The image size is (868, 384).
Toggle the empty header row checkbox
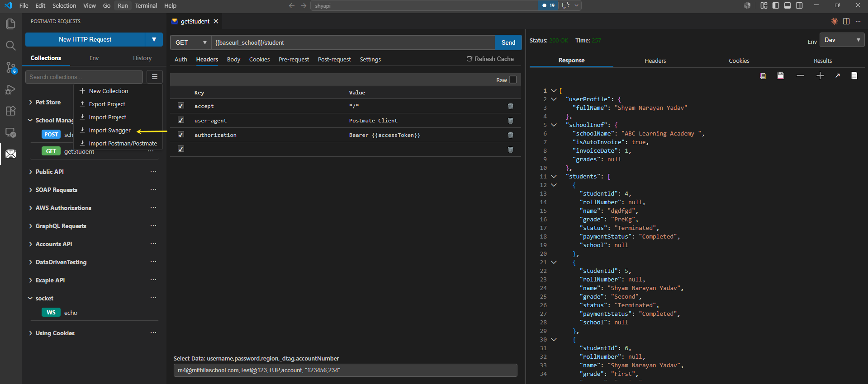pos(181,149)
